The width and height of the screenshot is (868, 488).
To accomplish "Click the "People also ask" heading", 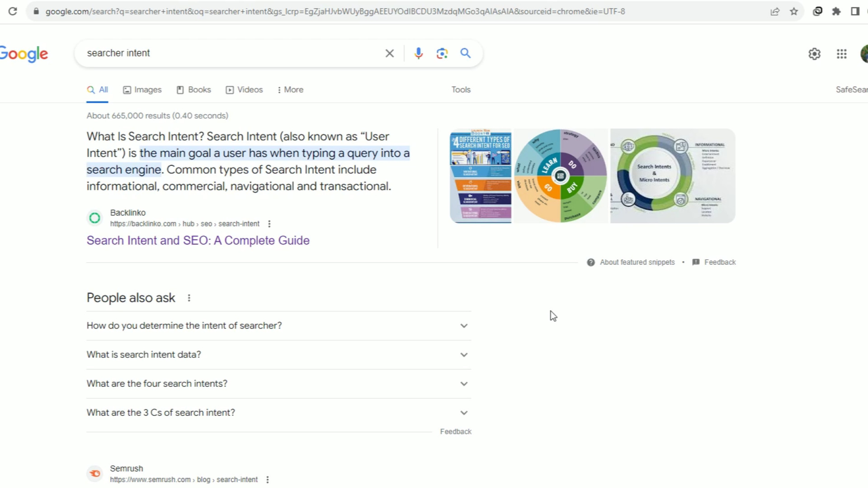I will pyautogui.click(x=131, y=298).
